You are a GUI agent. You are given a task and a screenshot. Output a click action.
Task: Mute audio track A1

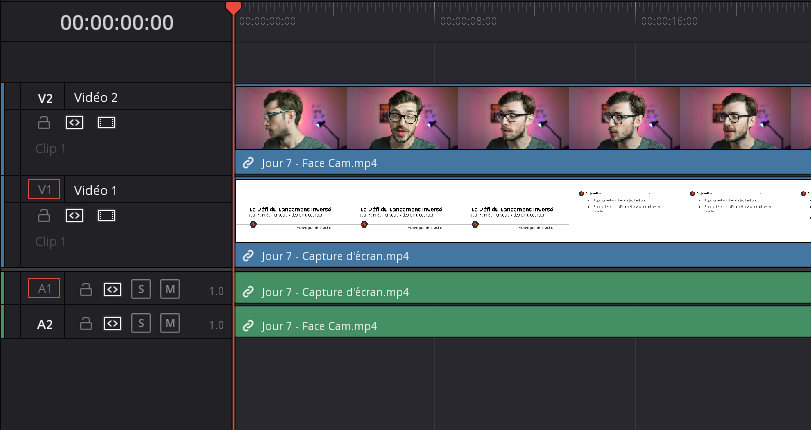pos(170,289)
